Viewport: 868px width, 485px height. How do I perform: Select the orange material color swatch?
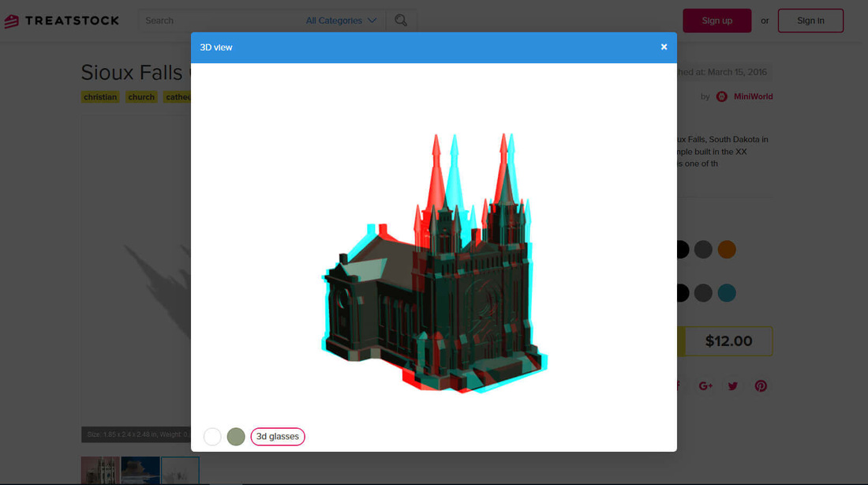[x=726, y=250]
